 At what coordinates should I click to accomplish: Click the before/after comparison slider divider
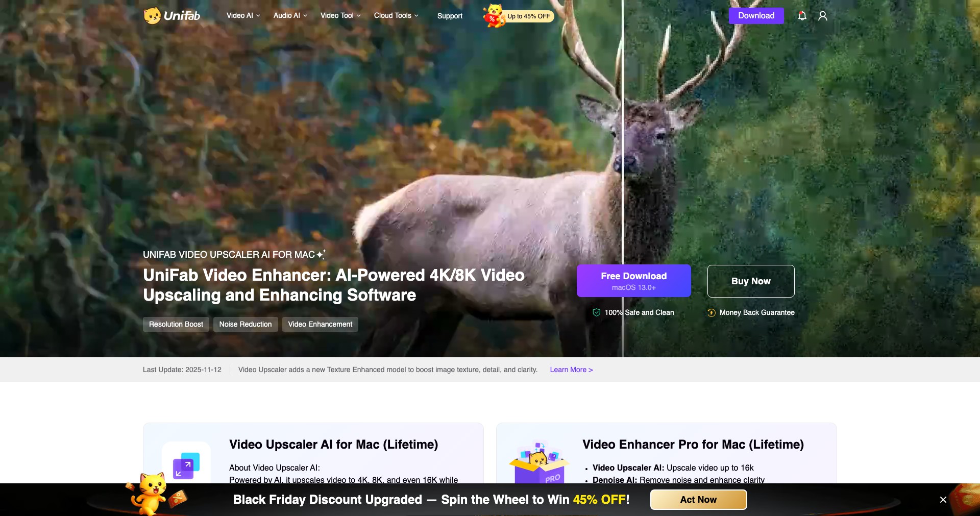coord(623,179)
